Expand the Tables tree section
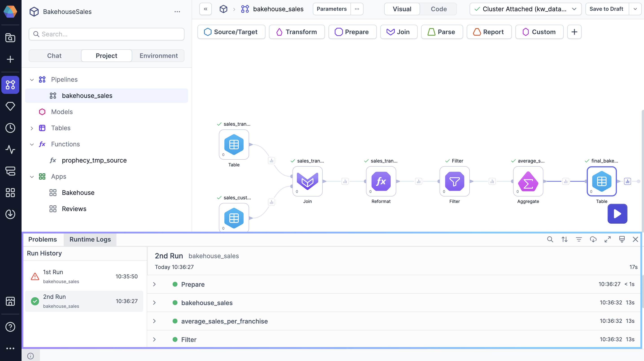The height and width of the screenshot is (361, 644). [32, 128]
